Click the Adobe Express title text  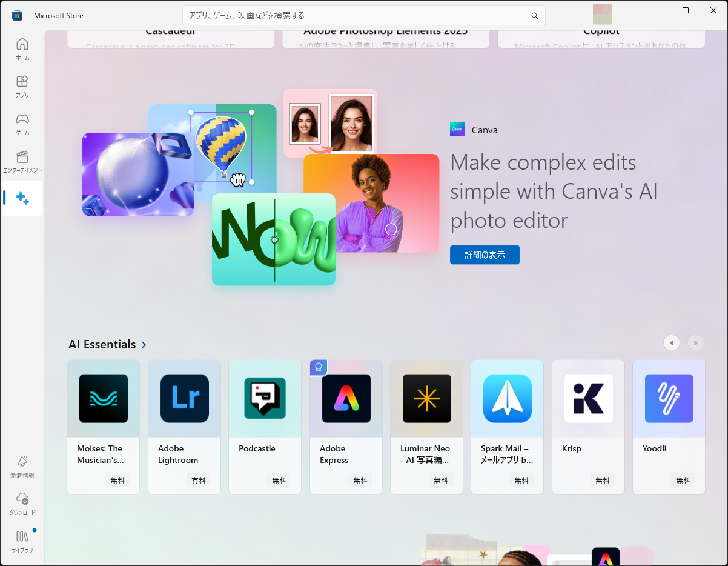(334, 454)
